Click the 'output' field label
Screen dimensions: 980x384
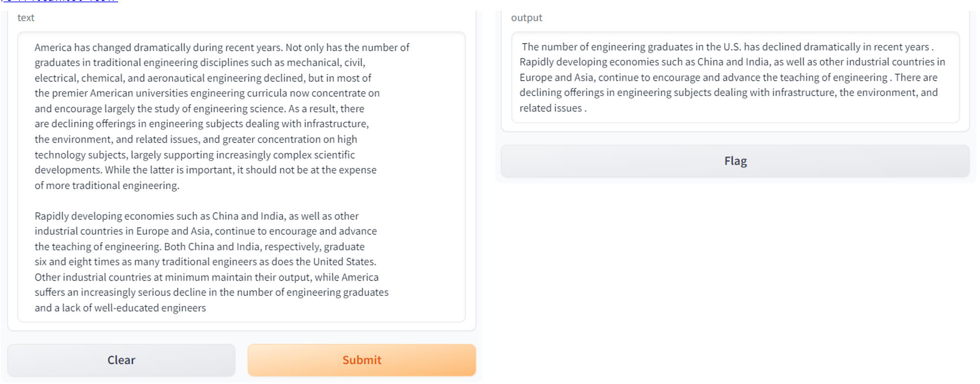point(526,18)
